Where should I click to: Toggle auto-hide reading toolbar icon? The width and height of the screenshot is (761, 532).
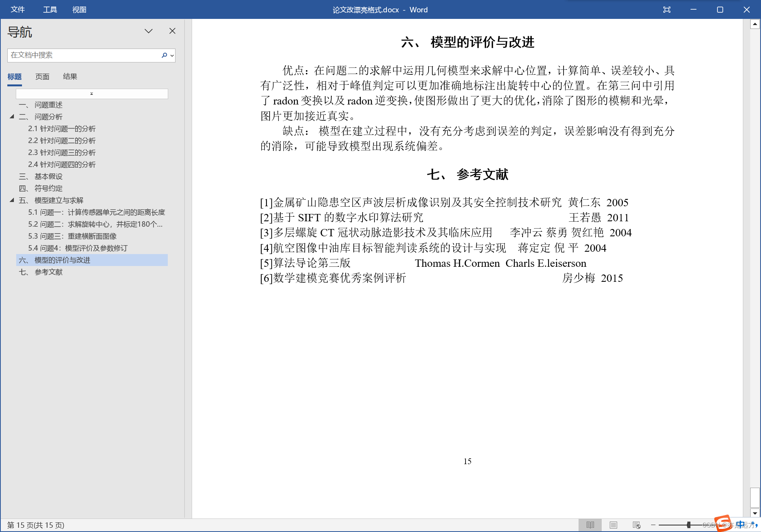click(x=667, y=10)
